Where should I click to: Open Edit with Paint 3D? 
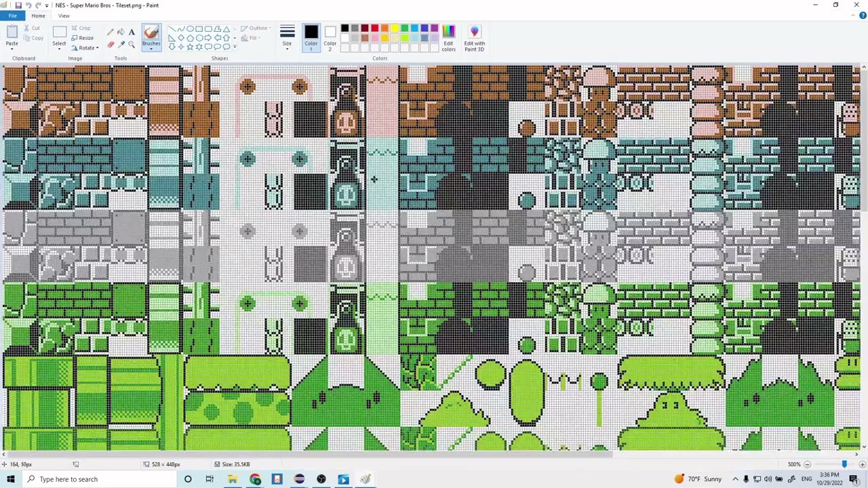(x=474, y=38)
